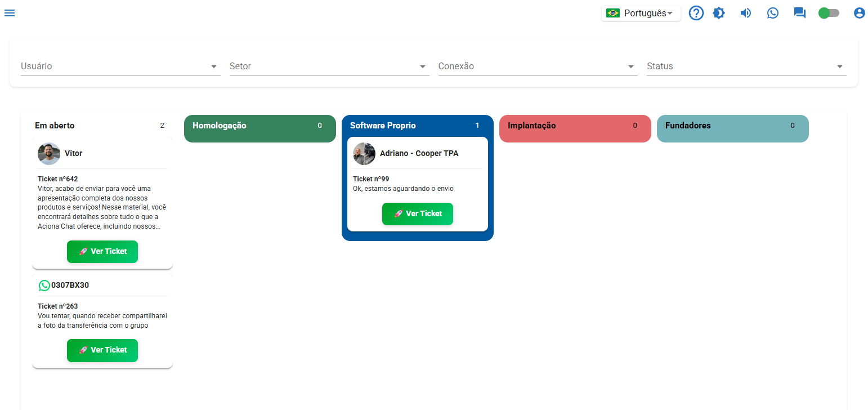
Task: Click Ver Ticket for ticket nº99
Action: pos(418,214)
